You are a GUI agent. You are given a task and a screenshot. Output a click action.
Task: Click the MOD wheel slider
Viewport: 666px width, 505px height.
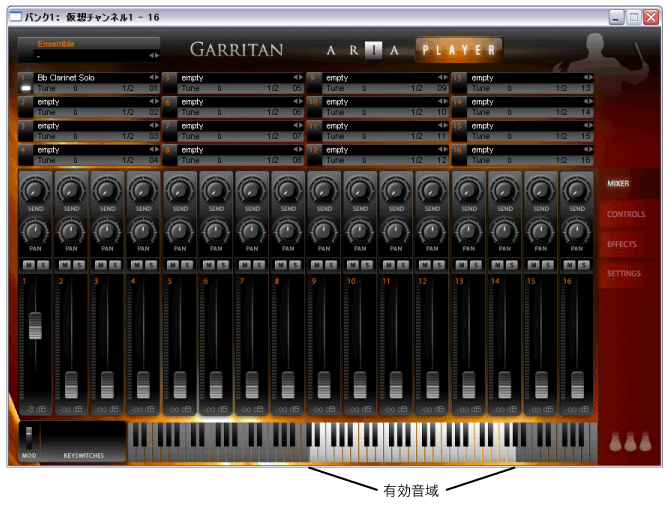(x=29, y=438)
